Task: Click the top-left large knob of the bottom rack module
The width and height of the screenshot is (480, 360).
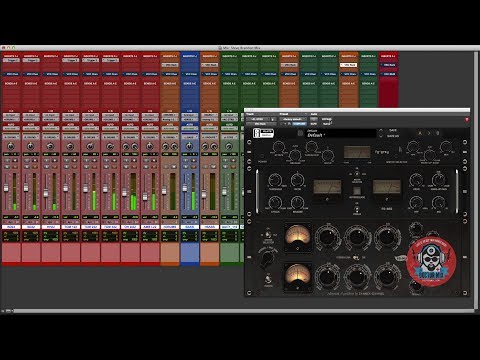Action: pos(328,237)
